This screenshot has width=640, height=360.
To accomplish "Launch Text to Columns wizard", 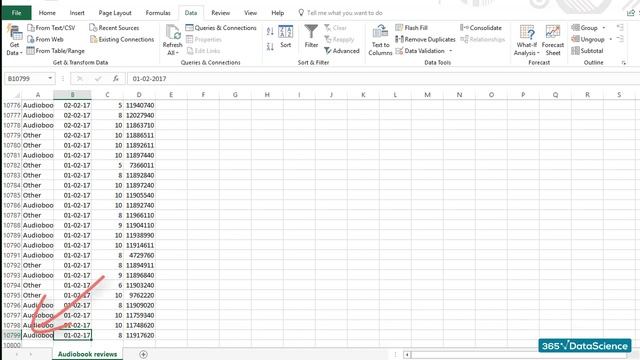I will [380, 40].
